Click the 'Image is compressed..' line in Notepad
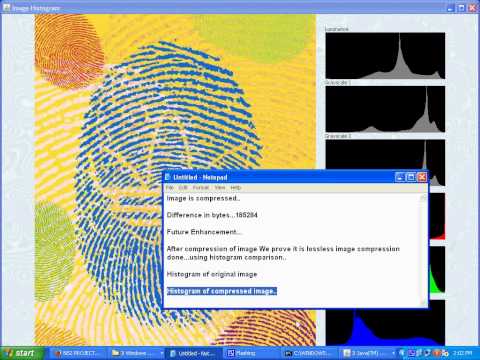The image size is (480, 360). [203, 198]
